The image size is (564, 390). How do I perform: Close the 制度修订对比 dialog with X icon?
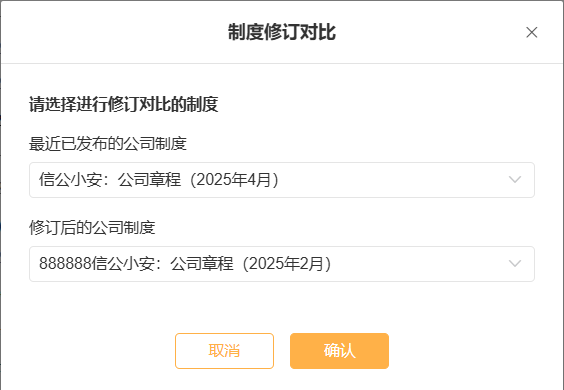[x=532, y=32]
